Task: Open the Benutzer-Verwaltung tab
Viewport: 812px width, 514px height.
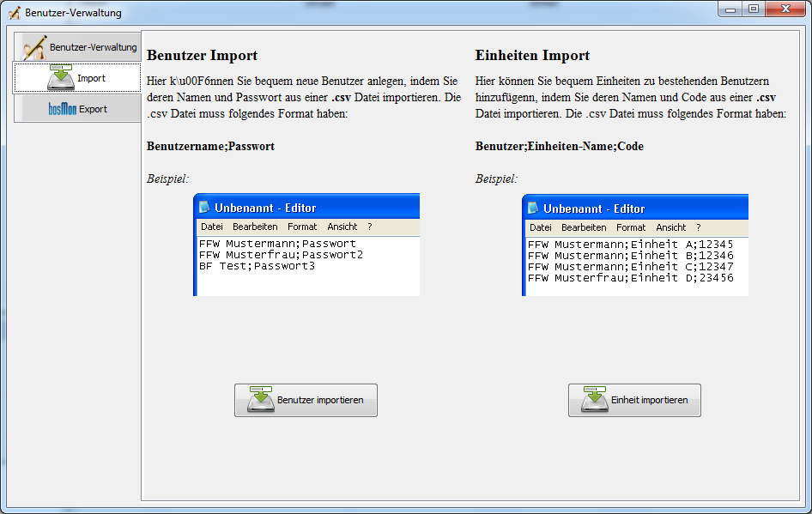Action: [x=93, y=47]
